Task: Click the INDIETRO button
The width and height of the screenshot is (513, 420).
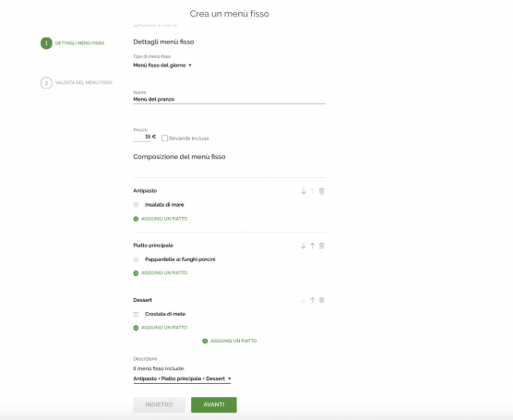Action: (159, 405)
